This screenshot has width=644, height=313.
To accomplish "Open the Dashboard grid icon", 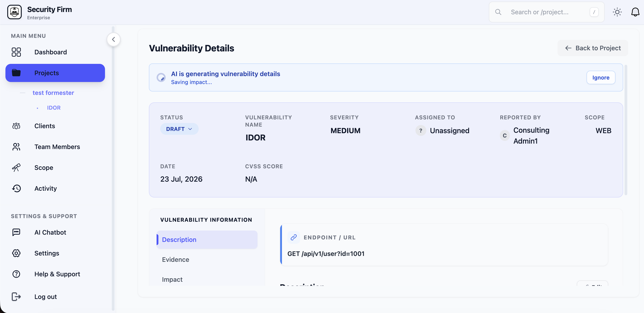I will pyautogui.click(x=16, y=52).
